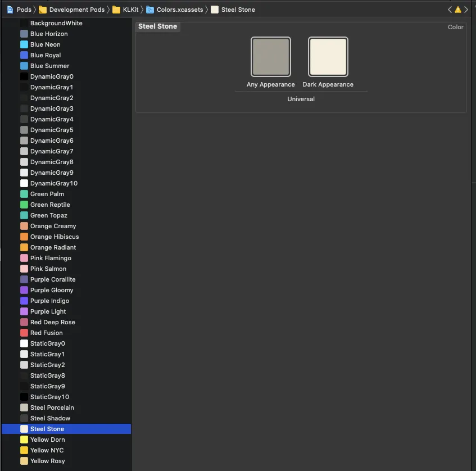Image resolution: width=476 pixels, height=471 pixels.
Task: Select StaticGray10 in the asset list
Action: [x=66, y=397]
